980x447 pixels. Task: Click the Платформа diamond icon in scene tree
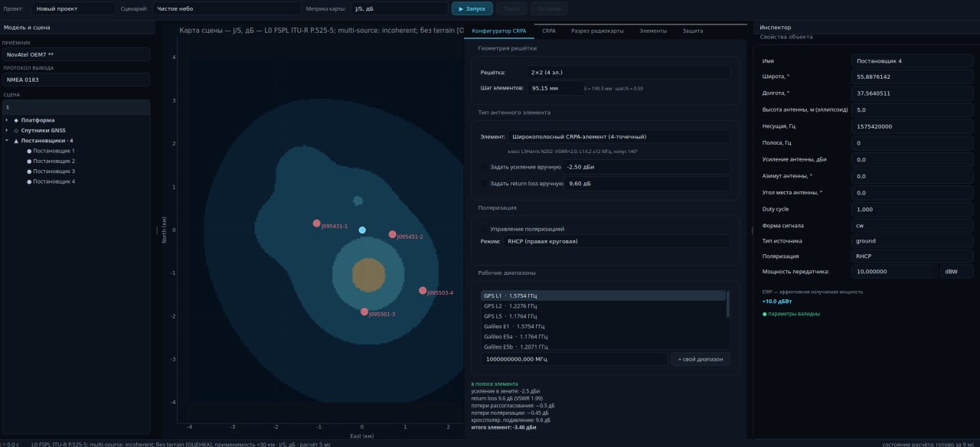click(16, 120)
